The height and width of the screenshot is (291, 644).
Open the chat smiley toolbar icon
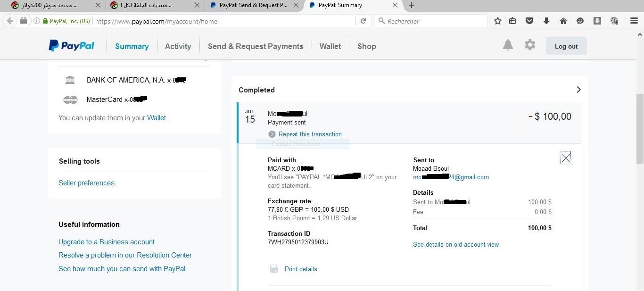coord(580,21)
